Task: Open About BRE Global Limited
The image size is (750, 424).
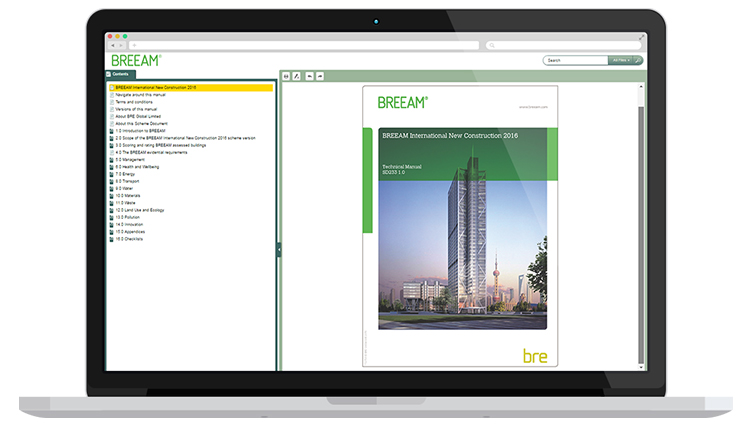Action: click(138, 116)
